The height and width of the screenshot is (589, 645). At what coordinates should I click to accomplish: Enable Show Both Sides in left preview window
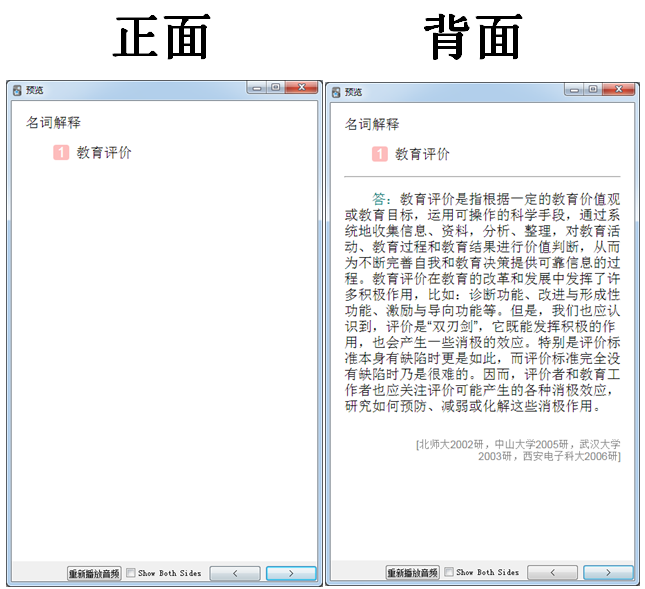[x=130, y=573]
